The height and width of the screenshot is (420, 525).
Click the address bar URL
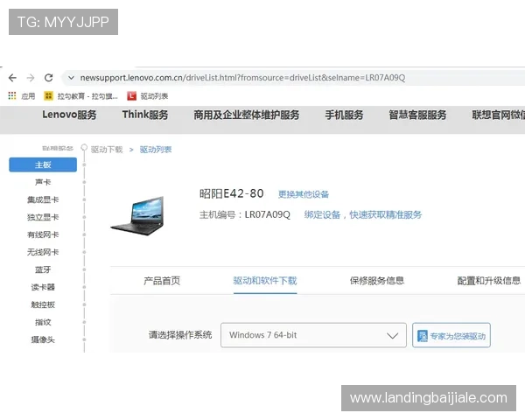click(242, 78)
